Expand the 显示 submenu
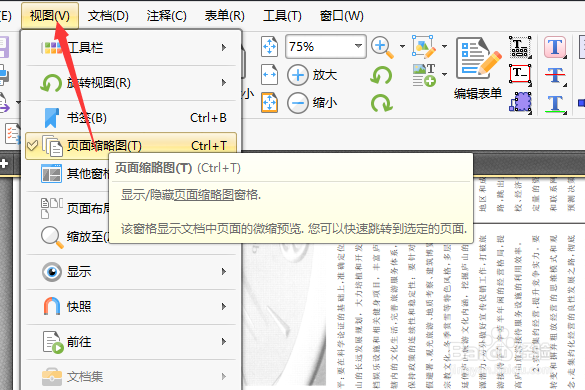The image size is (585, 390). click(x=131, y=272)
